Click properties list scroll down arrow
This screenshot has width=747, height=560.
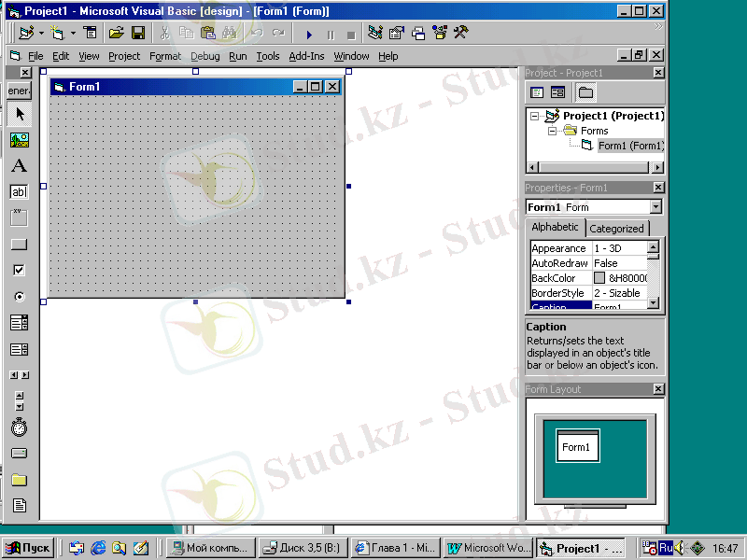pos(653,302)
